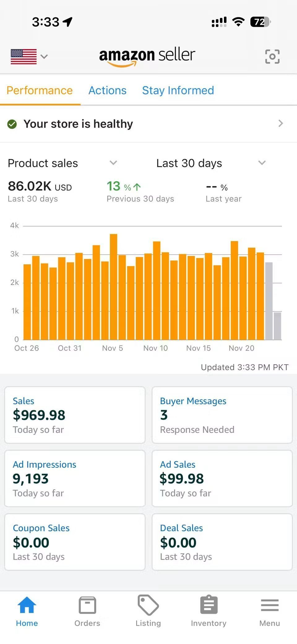Tap the Listing tag icon
The width and height of the screenshot is (297, 644).
click(148, 605)
